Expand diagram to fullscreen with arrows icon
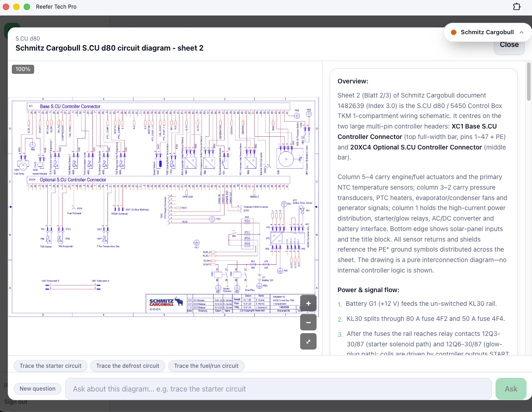 [x=308, y=341]
